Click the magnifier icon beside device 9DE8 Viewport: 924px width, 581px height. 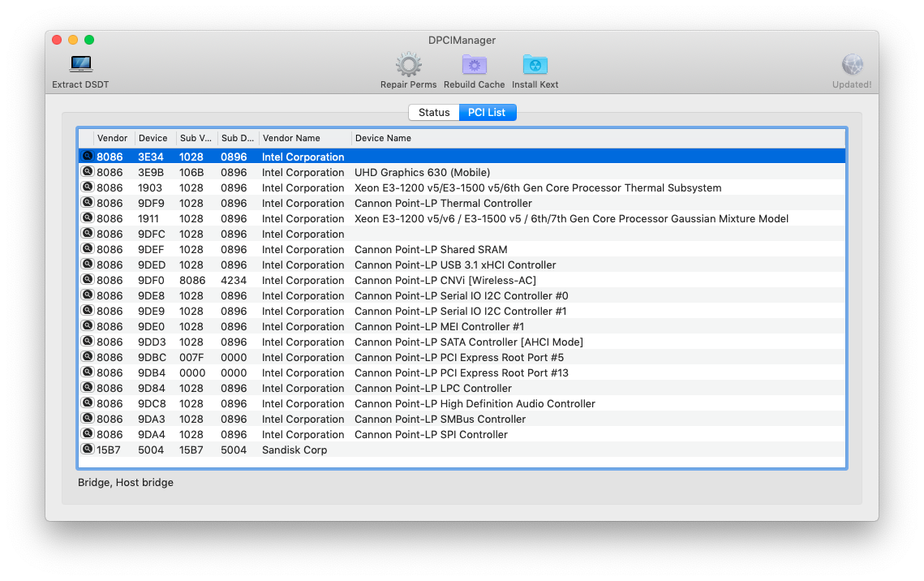pyautogui.click(x=88, y=295)
